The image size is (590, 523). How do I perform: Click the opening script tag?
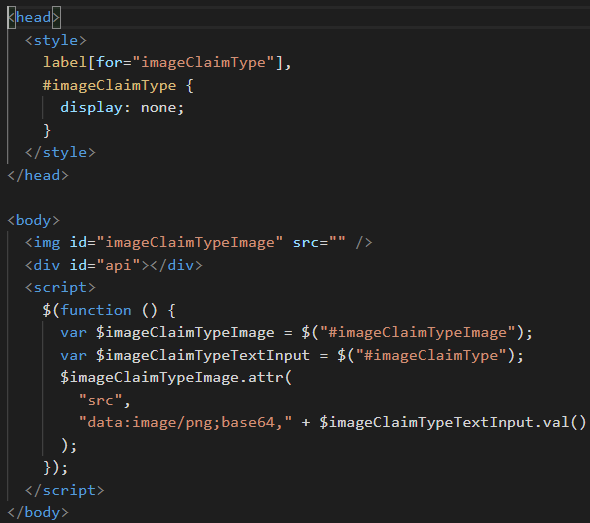click(60, 287)
